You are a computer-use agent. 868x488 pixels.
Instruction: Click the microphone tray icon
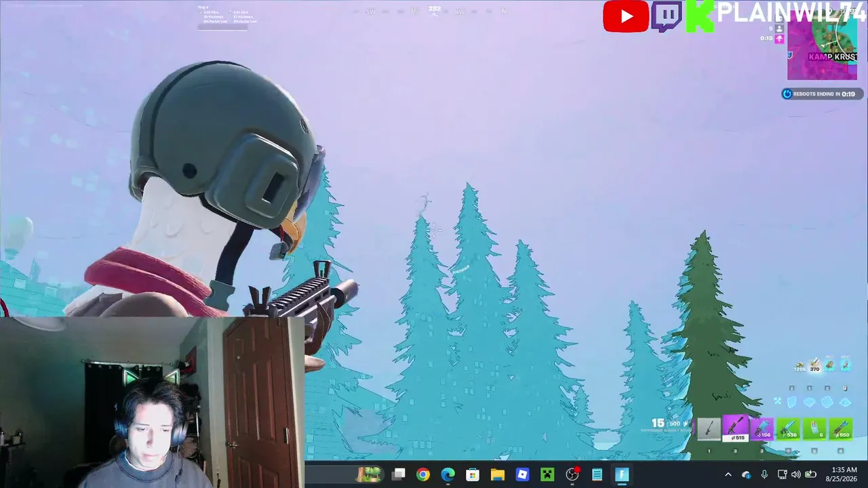coord(764,474)
